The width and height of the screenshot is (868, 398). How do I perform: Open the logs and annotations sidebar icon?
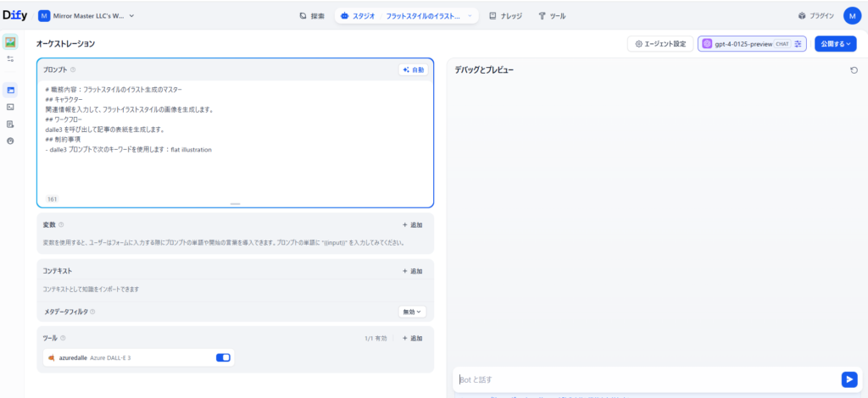(x=10, y=124)
